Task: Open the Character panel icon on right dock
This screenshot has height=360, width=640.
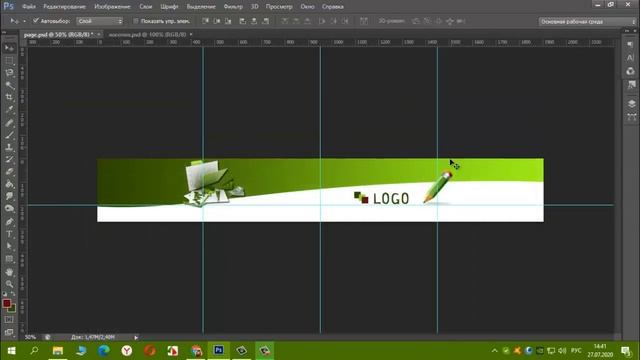Action: pyautogui.click(x=631, y=58)
